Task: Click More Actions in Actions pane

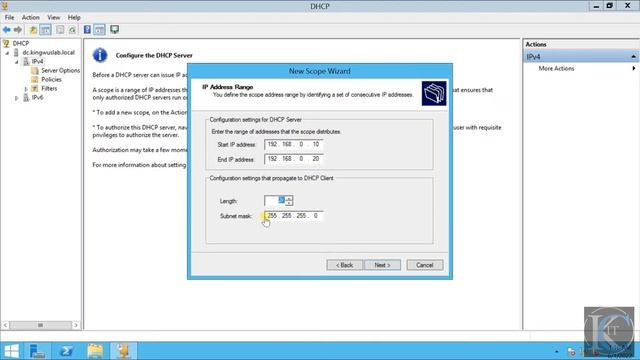Action: [x=556, y=69]
